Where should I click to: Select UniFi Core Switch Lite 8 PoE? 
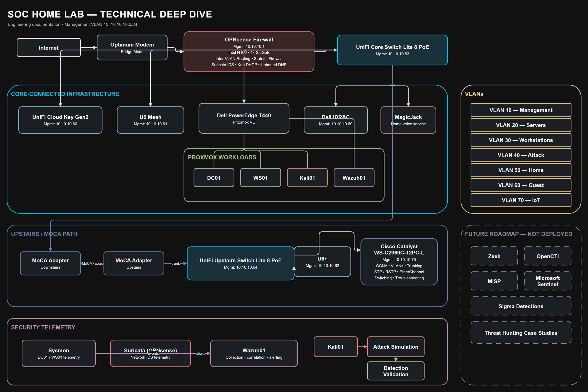point(392,50)
